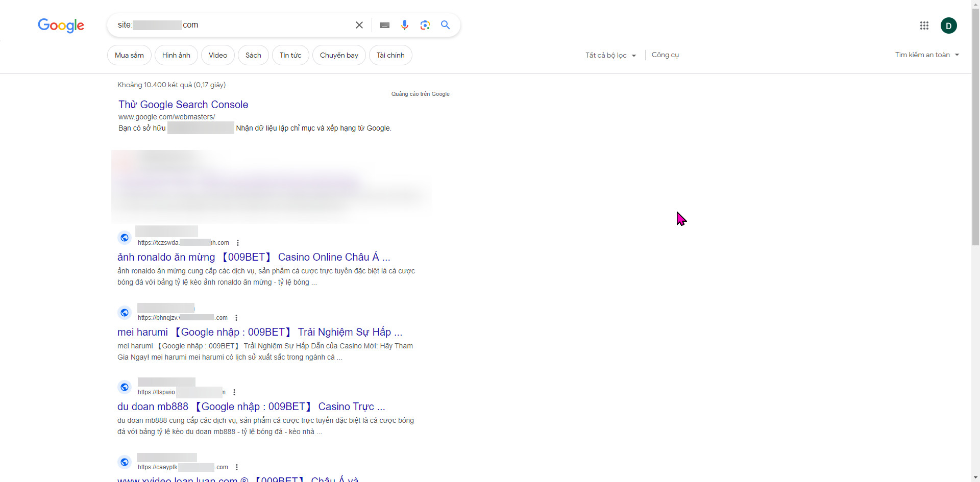Click the magnifier search icon
Screen dimensions: 980x482
pos(446,25)
